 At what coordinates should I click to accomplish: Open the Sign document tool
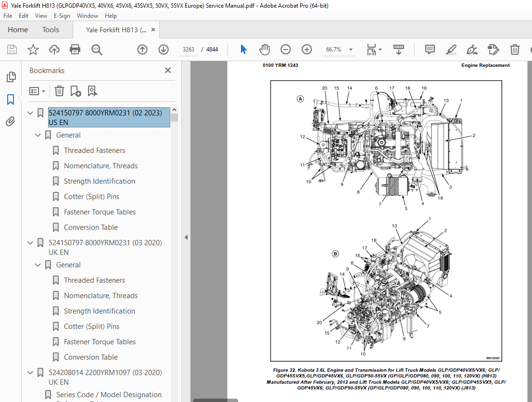coord(472,50)
